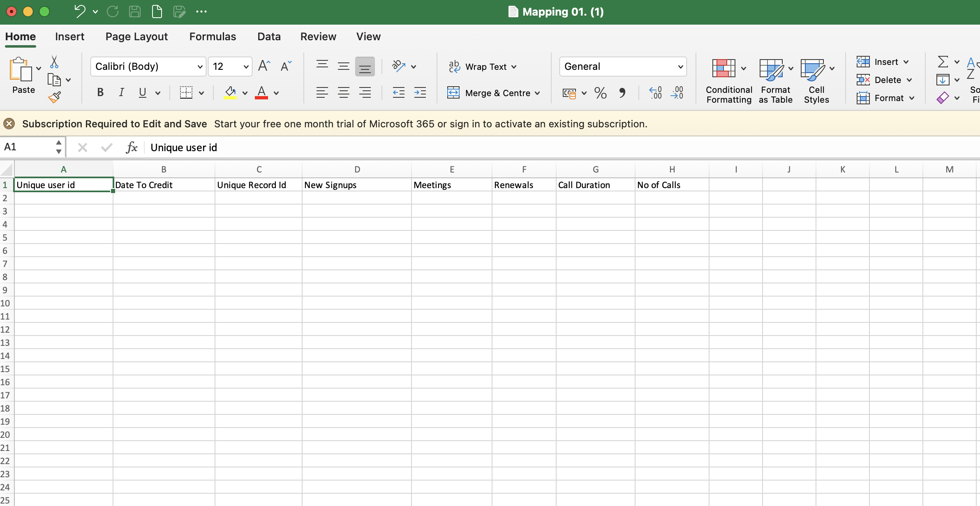Toggle Italic formatting

[121, 92]
